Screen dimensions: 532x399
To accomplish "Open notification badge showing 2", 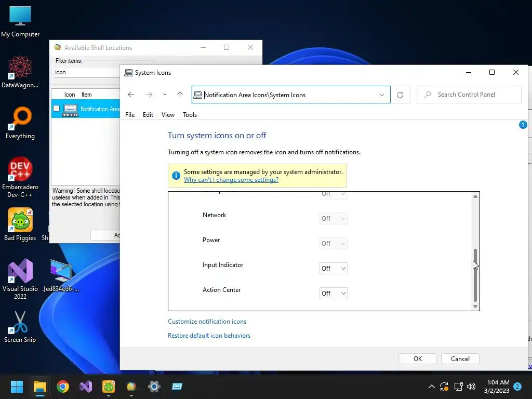I will pos(517,387).
